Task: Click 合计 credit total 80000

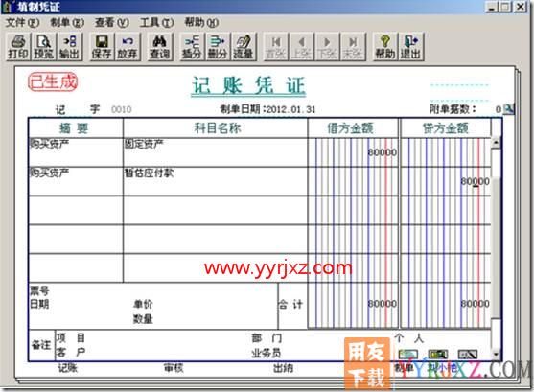Action: [x=476, y=304]
